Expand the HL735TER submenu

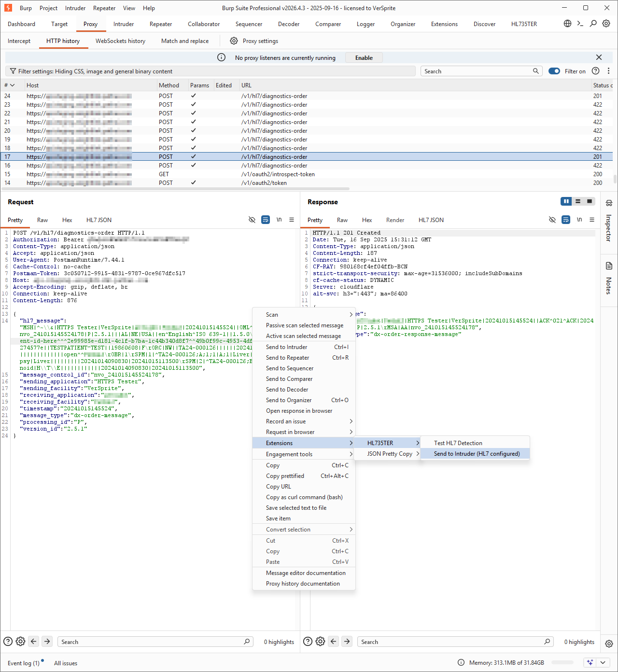(x=387, y=443)
